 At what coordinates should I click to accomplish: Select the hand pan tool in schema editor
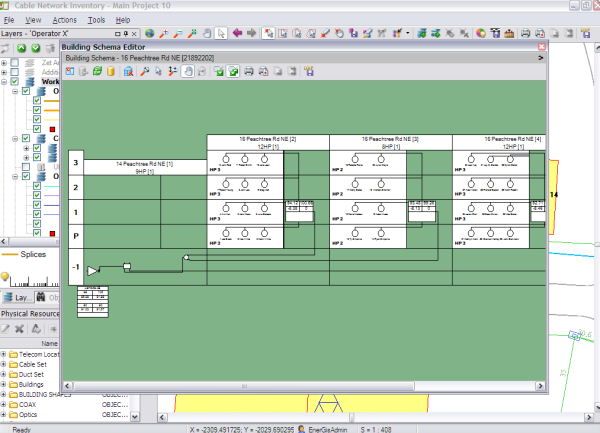click(187, 72)
